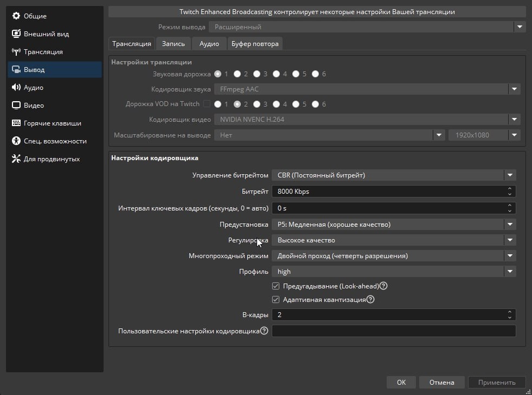
Task: Open the 1920x1080 resolution dropdown
Action: tap(484, 135)
